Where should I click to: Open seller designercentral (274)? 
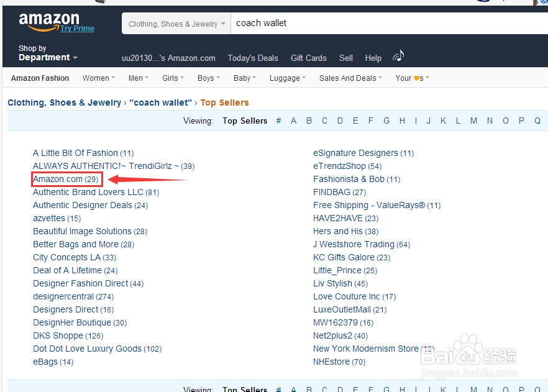pos(73,296)
